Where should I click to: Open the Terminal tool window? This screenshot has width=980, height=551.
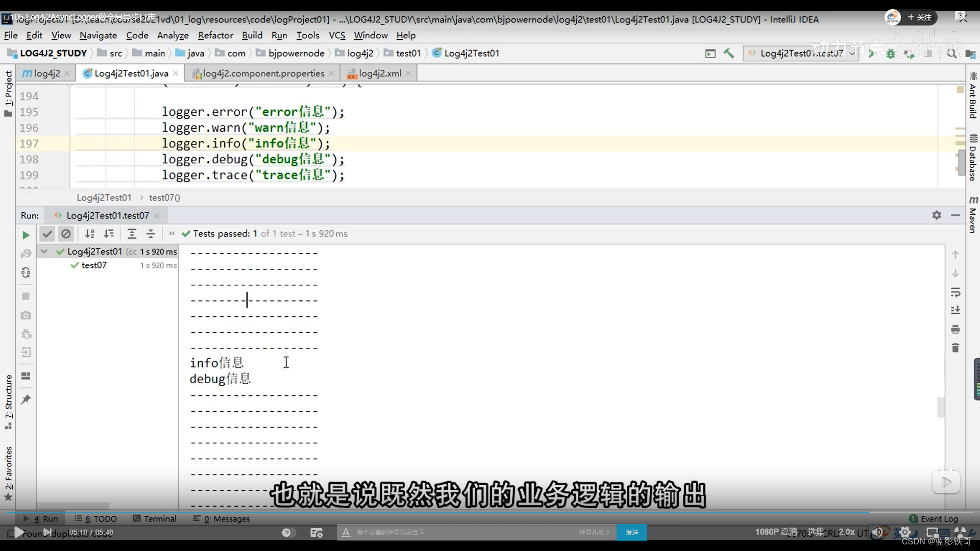(155, 518)
